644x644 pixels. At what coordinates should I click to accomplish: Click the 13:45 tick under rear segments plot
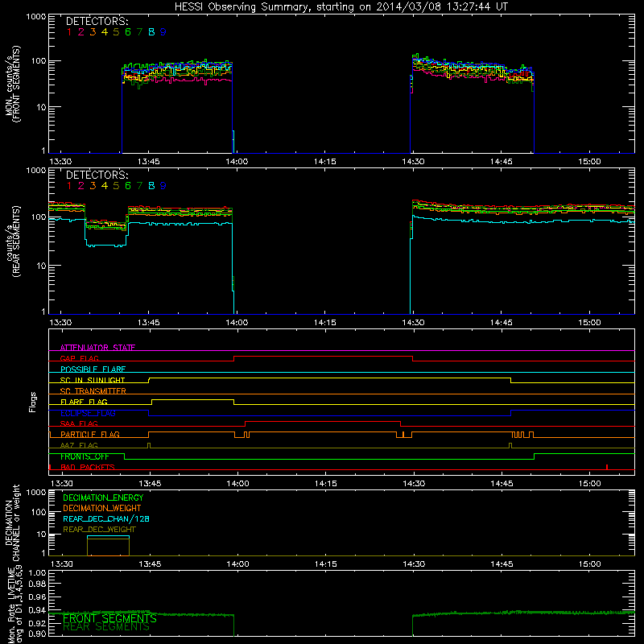click(x=149, y=323)
